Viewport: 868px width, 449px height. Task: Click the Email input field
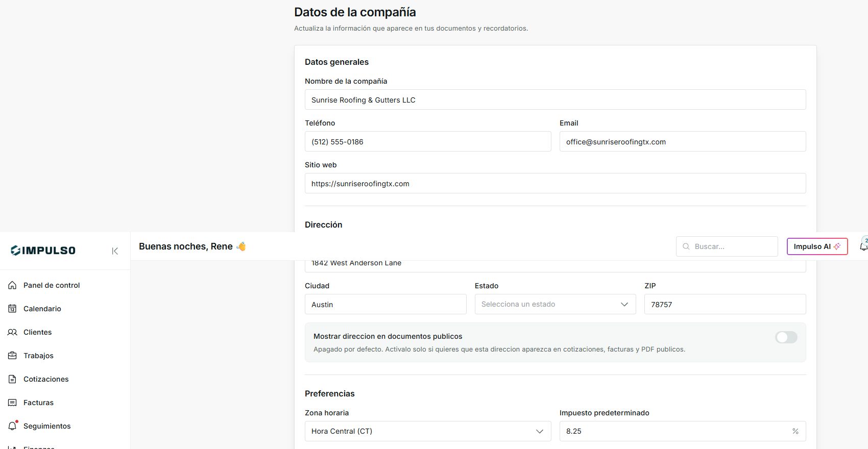pyautogui.click(x=683, y=141)
